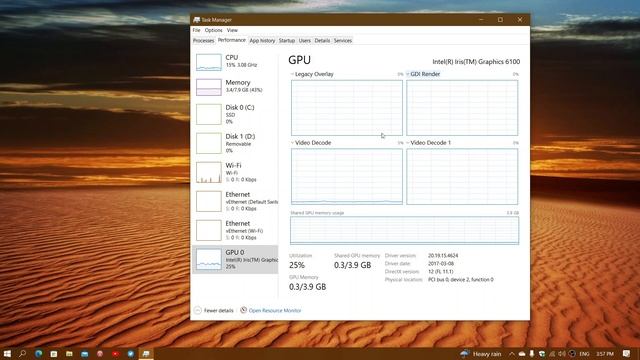The width and height of the screenshot is (640, 360).
Task: Click the Resource Monitor gauge icon
Action: [x=243, y=310]
